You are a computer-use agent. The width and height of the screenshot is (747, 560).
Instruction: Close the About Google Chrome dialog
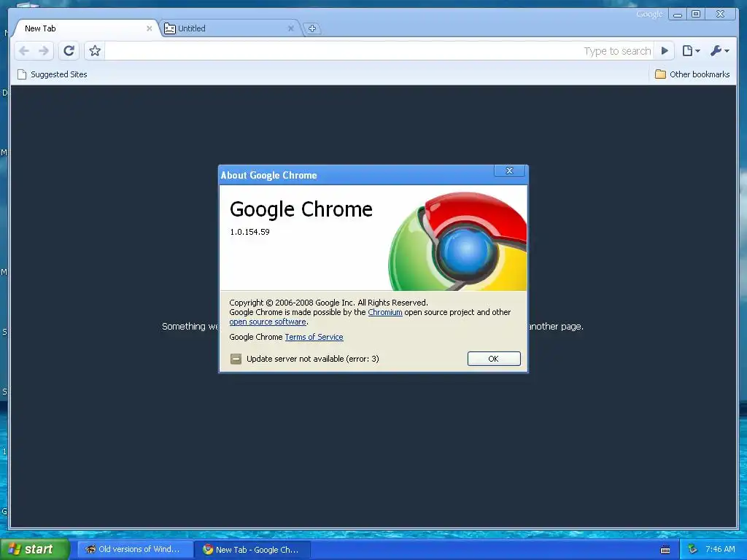[509, 171]
